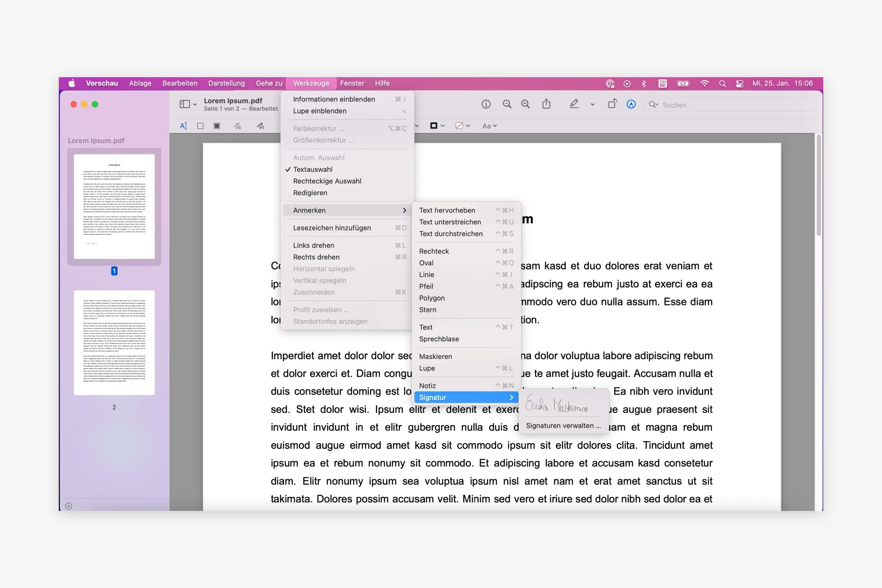The image size is (882, 588).
Task: Click the highlight pen icon
Action: pyautogui.click(x=574, y=104)
